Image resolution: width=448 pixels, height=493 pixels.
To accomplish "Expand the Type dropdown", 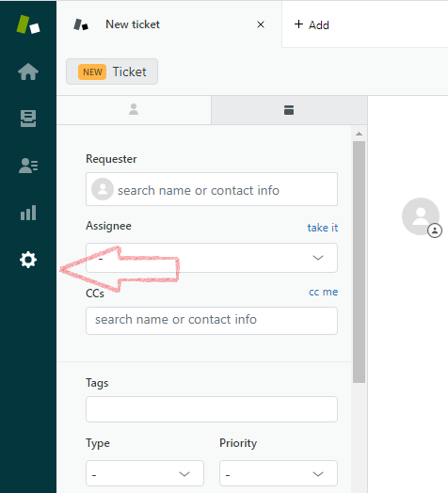I will [x=145, y=473].
